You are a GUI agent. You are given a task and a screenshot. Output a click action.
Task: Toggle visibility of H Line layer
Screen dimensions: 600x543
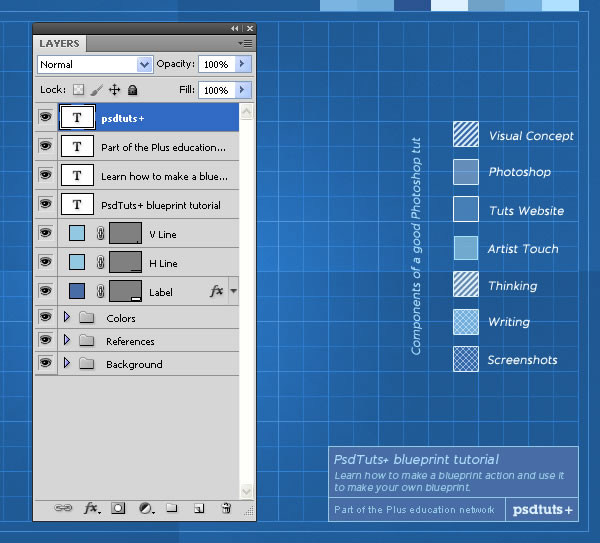coord(46,261)
